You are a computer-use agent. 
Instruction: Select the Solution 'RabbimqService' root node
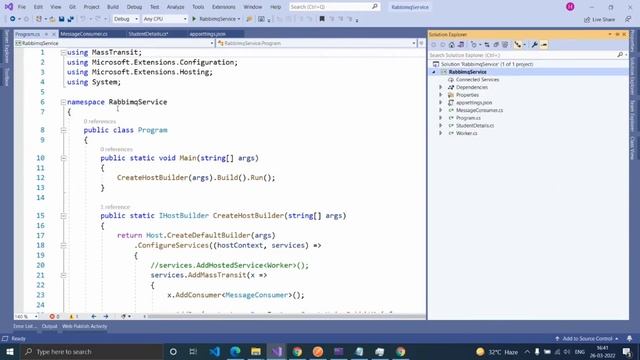487,64
